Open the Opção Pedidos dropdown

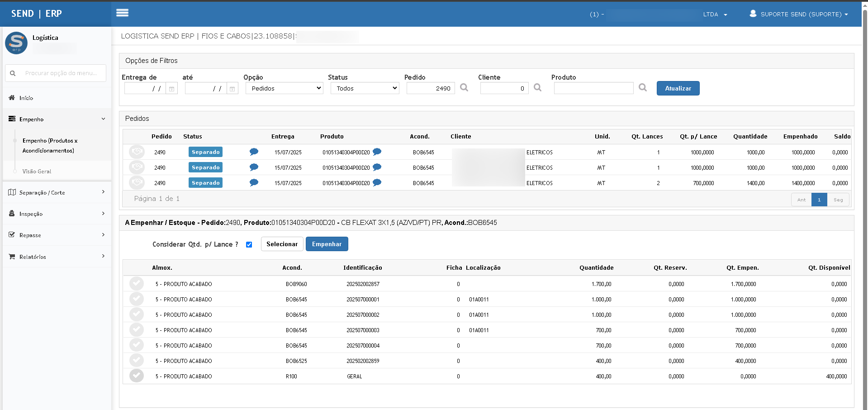284,88
